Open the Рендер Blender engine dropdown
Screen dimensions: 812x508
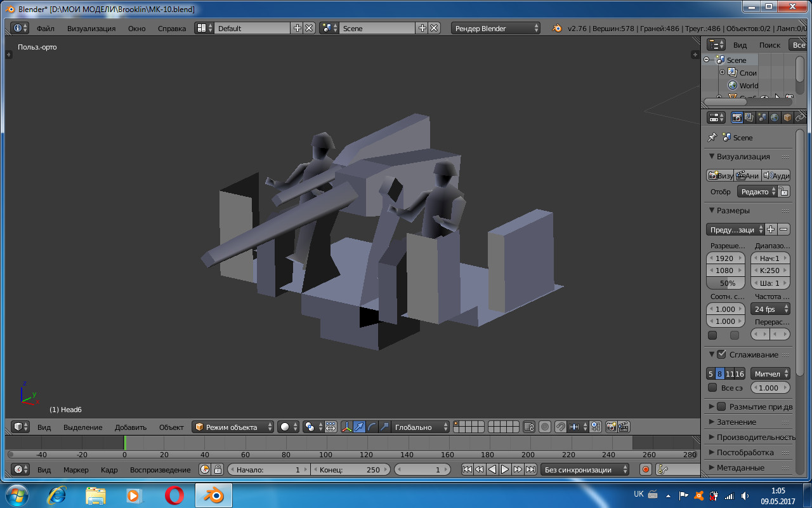click(x=495, y=29)
